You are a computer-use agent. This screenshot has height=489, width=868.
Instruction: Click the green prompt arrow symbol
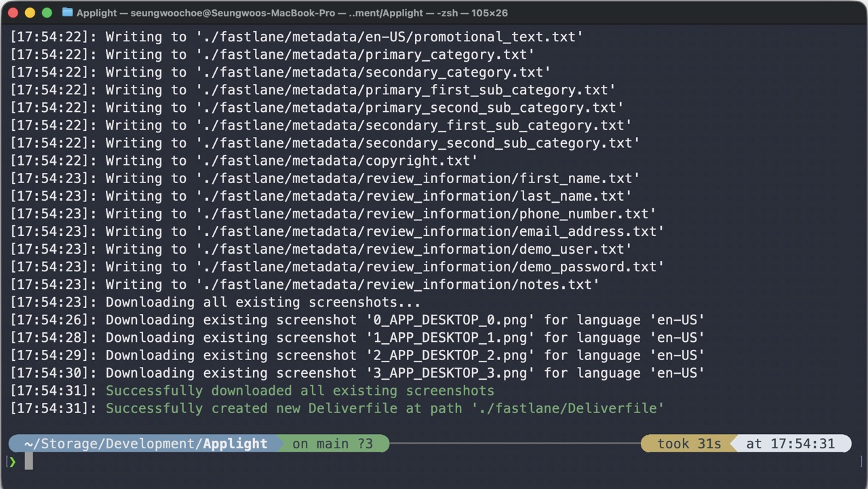point(13,462)
